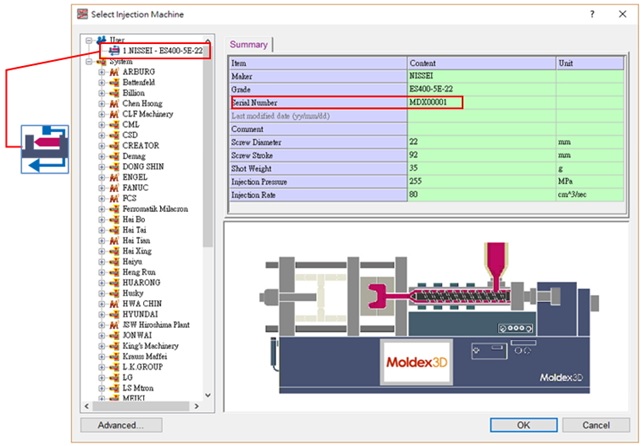
Task: Confirm with the OK button
Action: point(523,425)
